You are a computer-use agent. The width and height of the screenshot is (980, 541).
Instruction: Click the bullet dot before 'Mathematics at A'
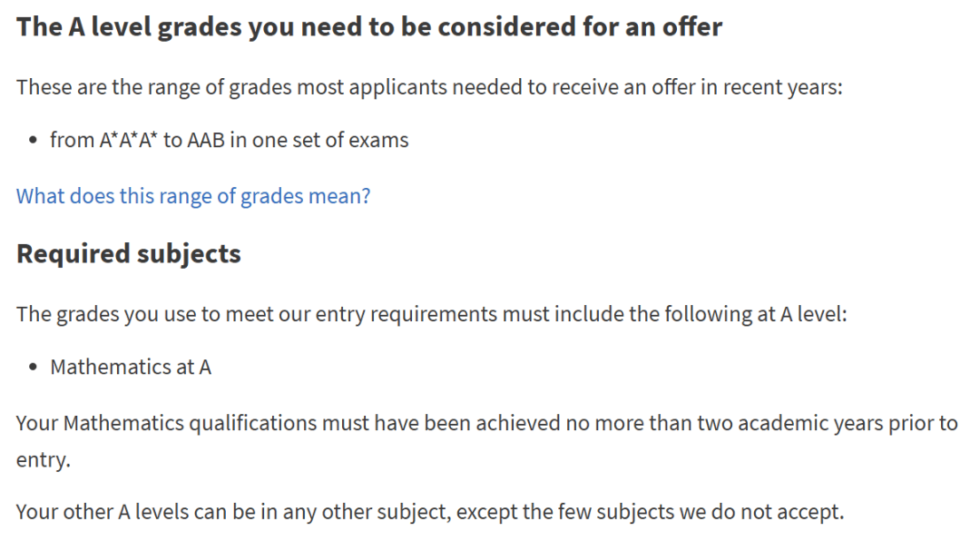pyautogui.click(x=34, y=368)
